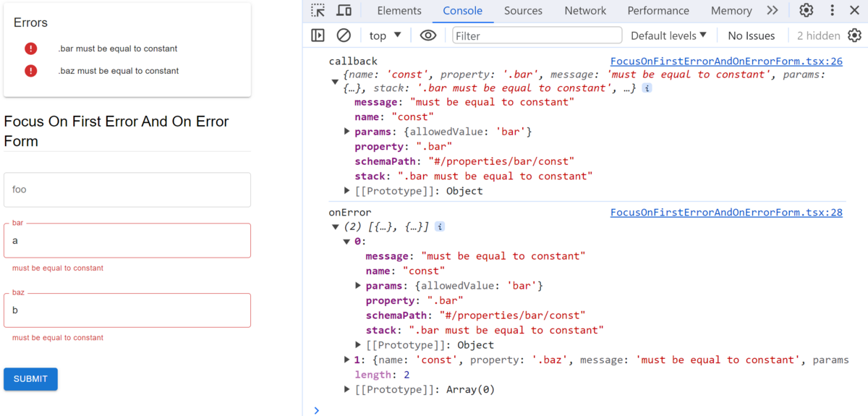Viewport: 868px width, 416px height.
Task: Expand the params object under callback
Action: point(348,132)
